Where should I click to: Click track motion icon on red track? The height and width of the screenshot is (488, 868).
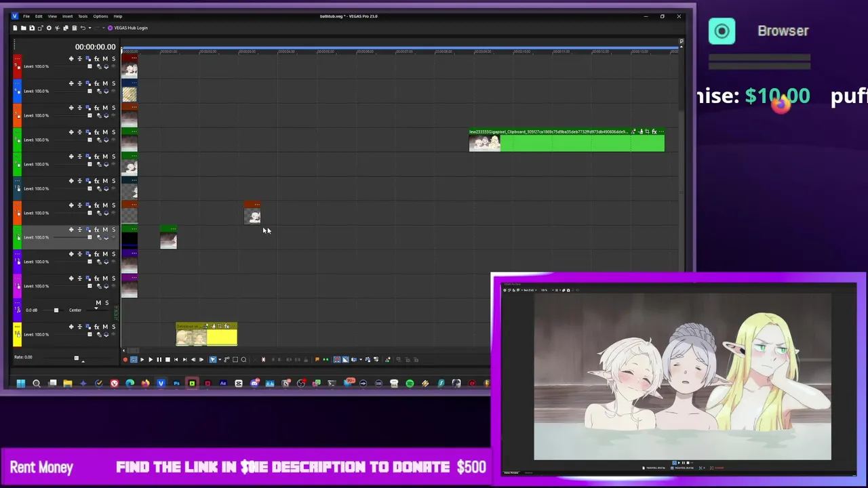coord(88,59)
